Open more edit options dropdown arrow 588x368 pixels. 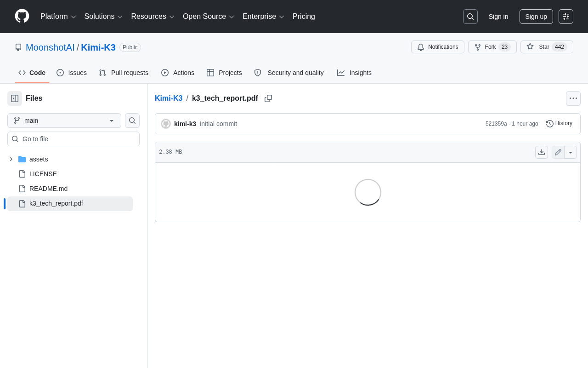click(x=571, y=152)
